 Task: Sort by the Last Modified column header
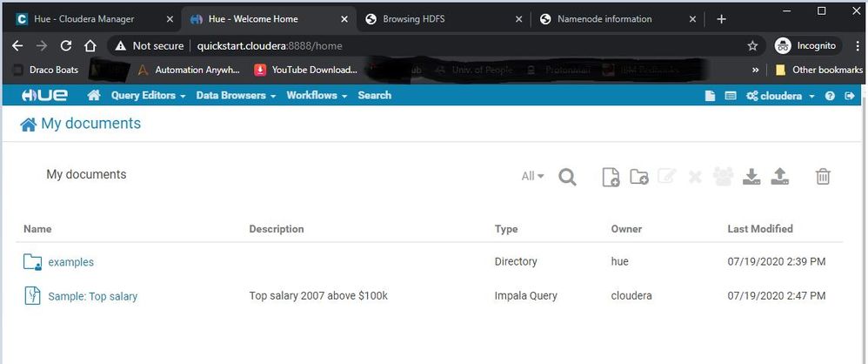[x=760, y=229]
